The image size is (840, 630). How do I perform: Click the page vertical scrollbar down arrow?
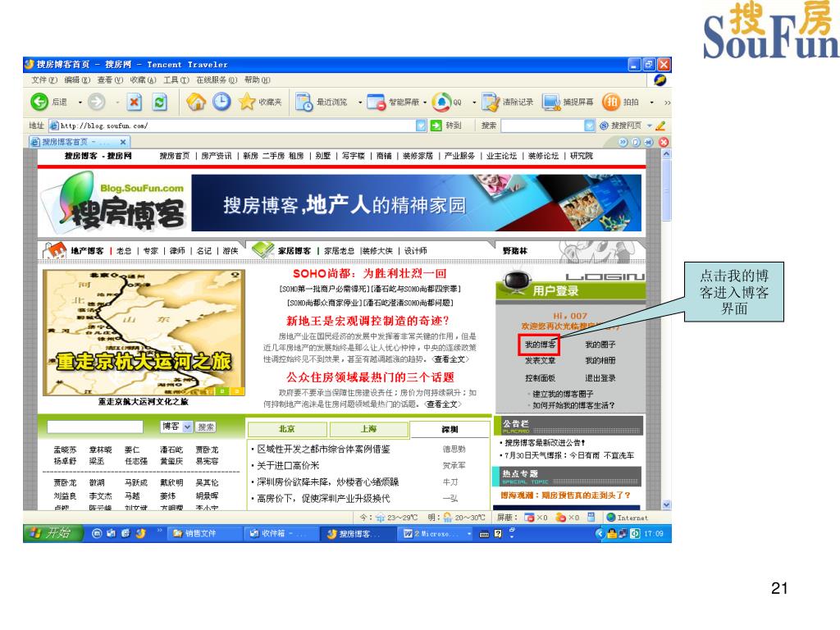[666, 504]
